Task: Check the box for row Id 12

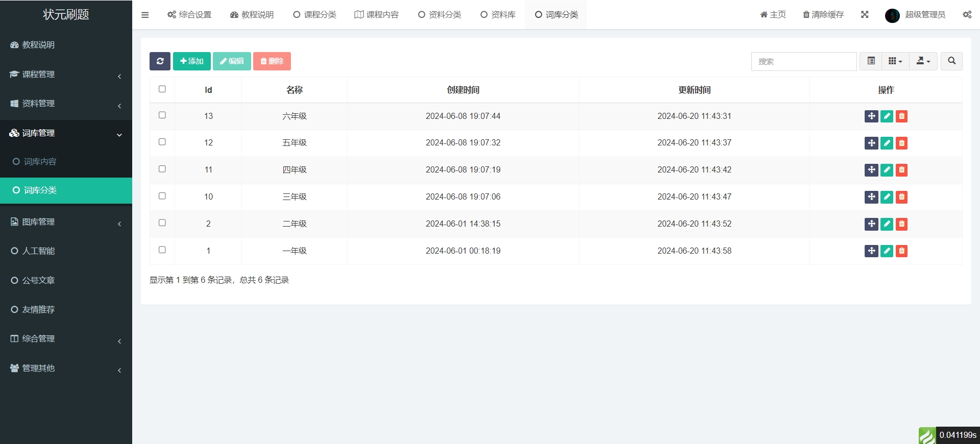Action: click(162, 142)
